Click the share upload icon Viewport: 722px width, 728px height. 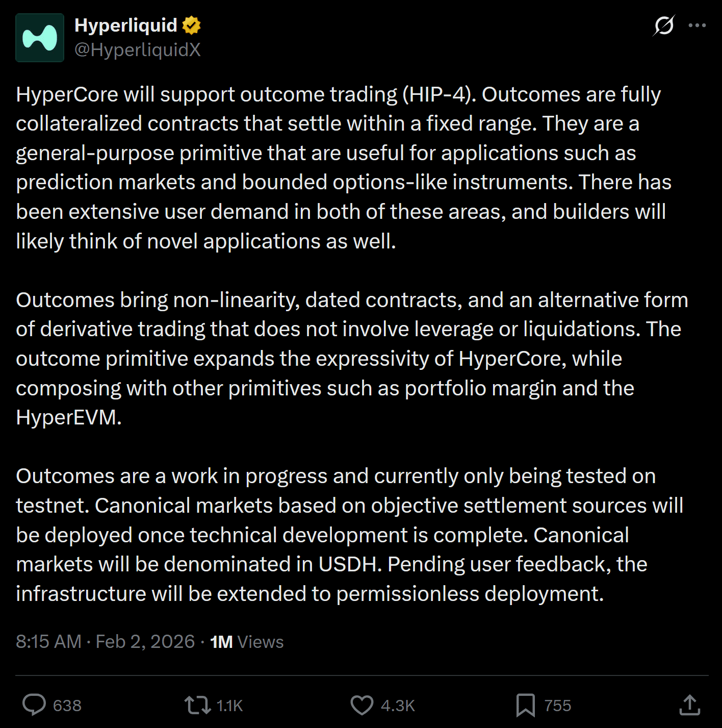click(x=689, y=705)
